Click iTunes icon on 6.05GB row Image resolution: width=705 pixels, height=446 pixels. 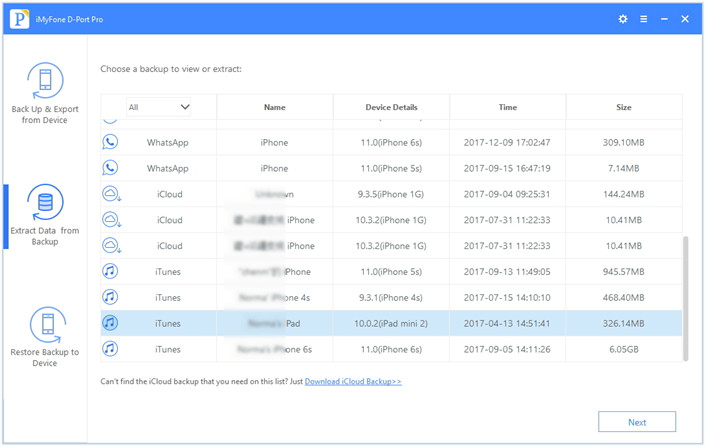tap(110, 348)
